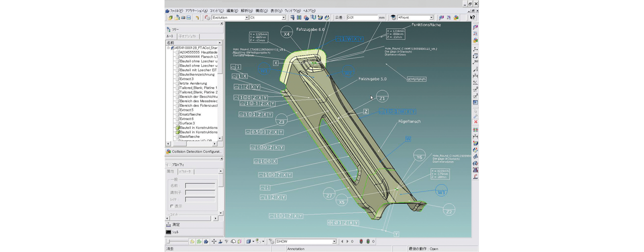Select Tailored_Blank; Platine 1 item
This screenshot has height=252, width=644.
[198, 88]
